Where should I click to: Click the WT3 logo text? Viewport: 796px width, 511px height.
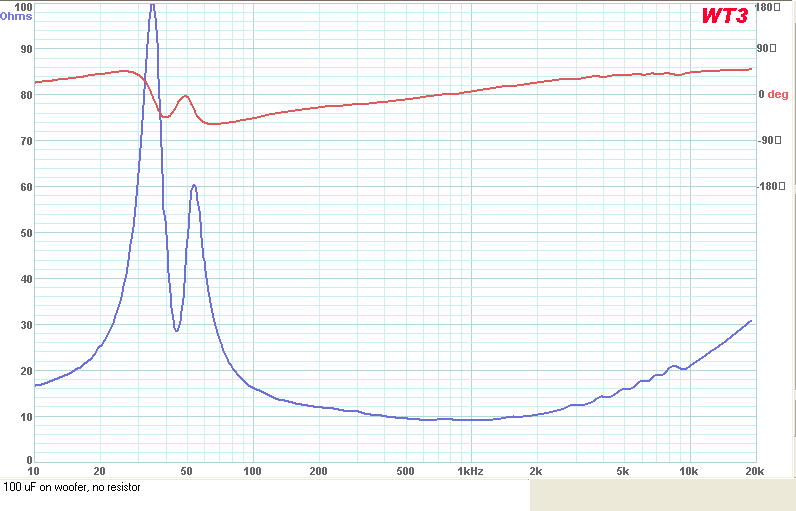pos(724,16)
